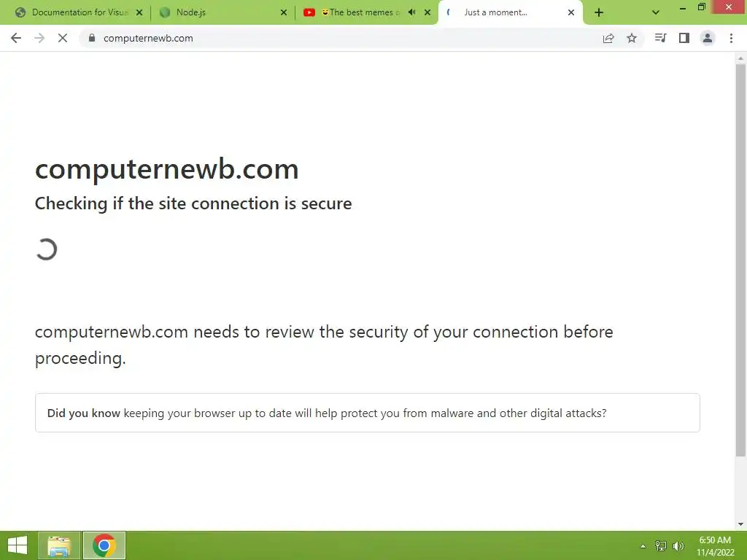Open Chrome's three-dot menu

tap(731, 38)
